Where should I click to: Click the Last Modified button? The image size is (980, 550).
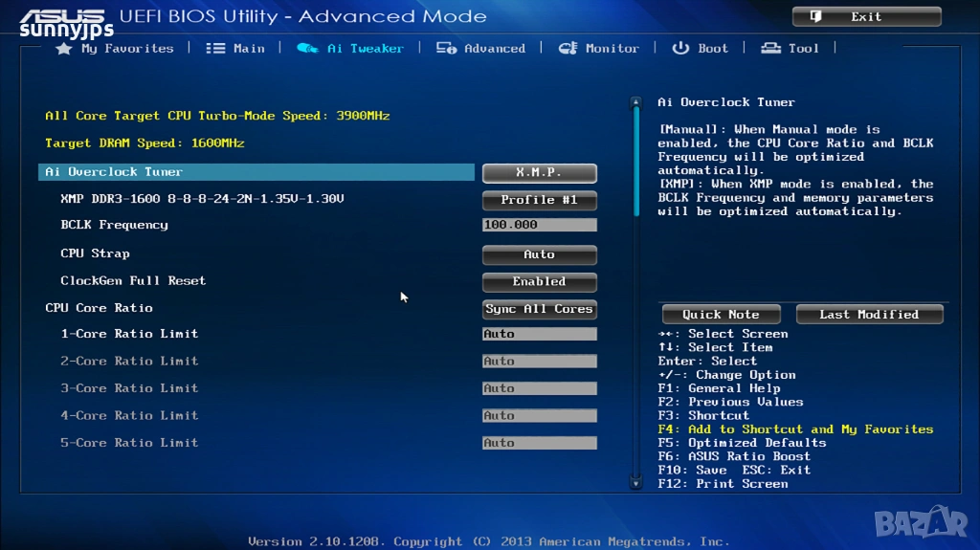[868, 315]
